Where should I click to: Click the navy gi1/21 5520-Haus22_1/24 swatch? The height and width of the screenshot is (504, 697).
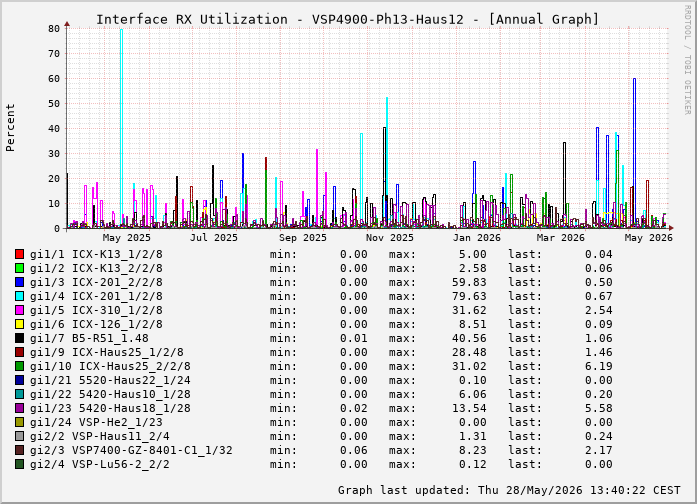(19, 380)
